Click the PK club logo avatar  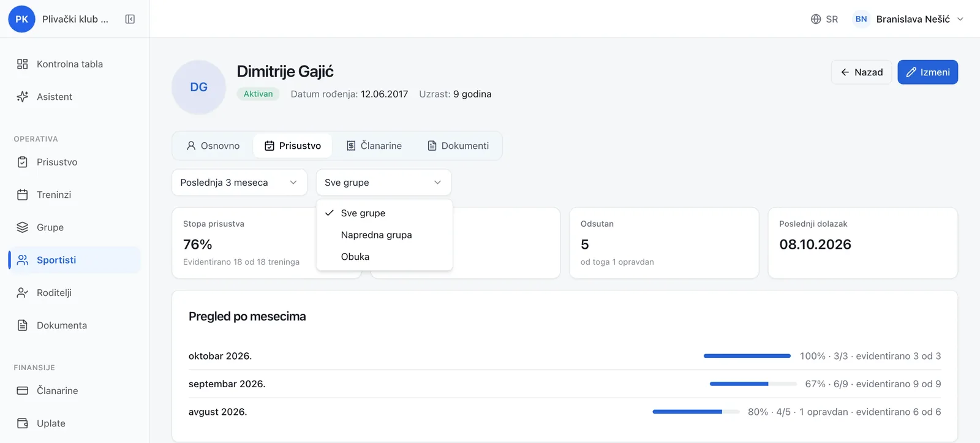[x=21, y=19]
